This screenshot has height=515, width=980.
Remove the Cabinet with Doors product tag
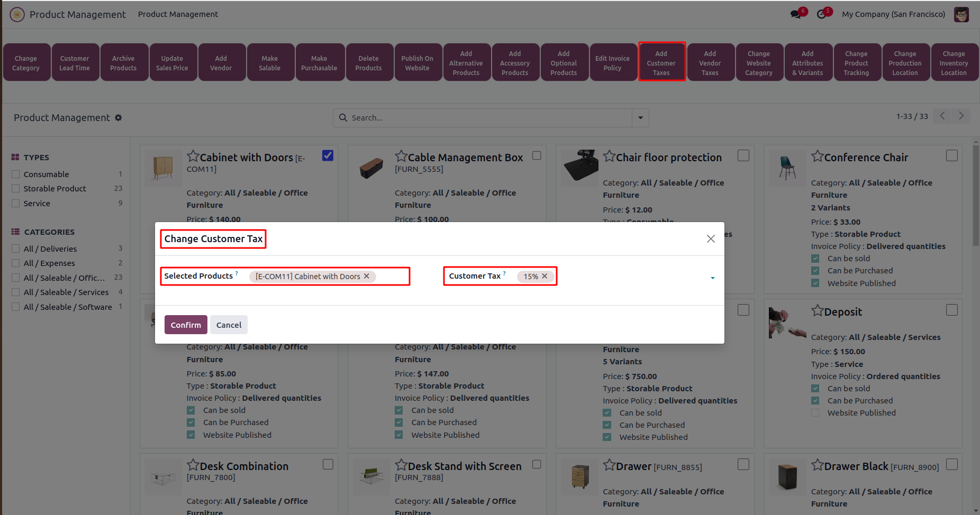point(366,276)
